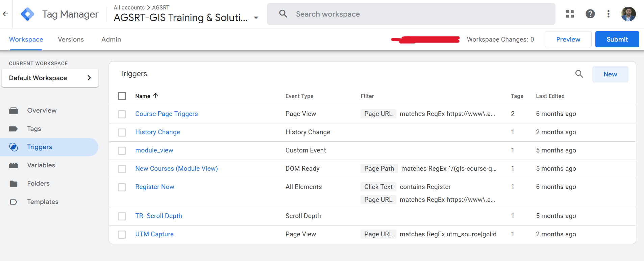Screen dimensions: 644x261
Task: Open the UTM Capture trigger link
Action: tap(154, 234)
